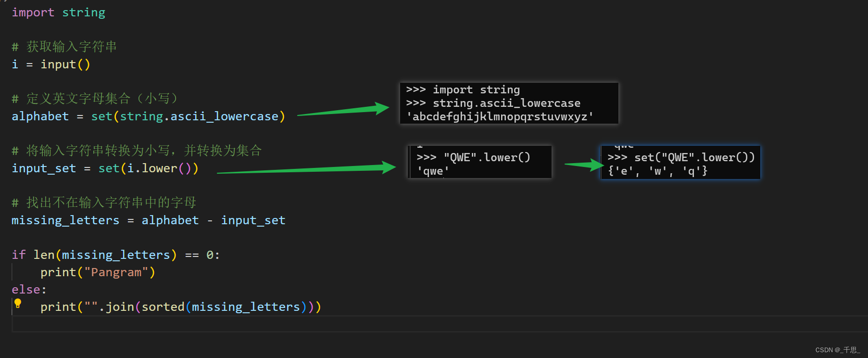Click the comment '# 将输入字符串转换为小写，并转换为集合'
Viewport: 868px width, 358px height.
click(137, 151)
